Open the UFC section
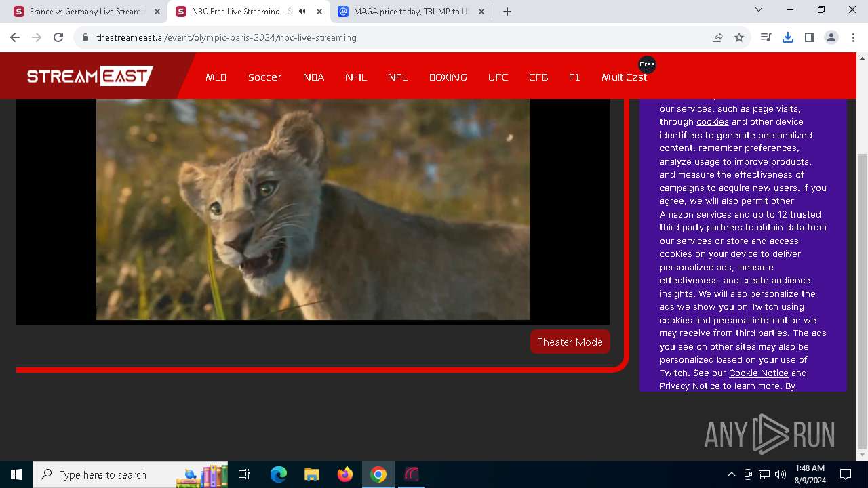 point(498,77)
